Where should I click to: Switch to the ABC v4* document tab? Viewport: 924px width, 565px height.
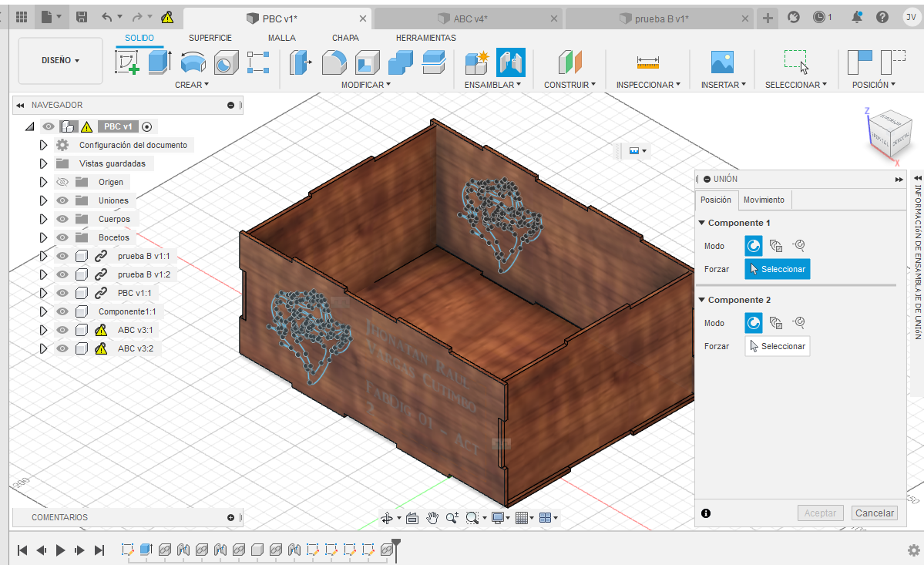(x=469, y=18)
